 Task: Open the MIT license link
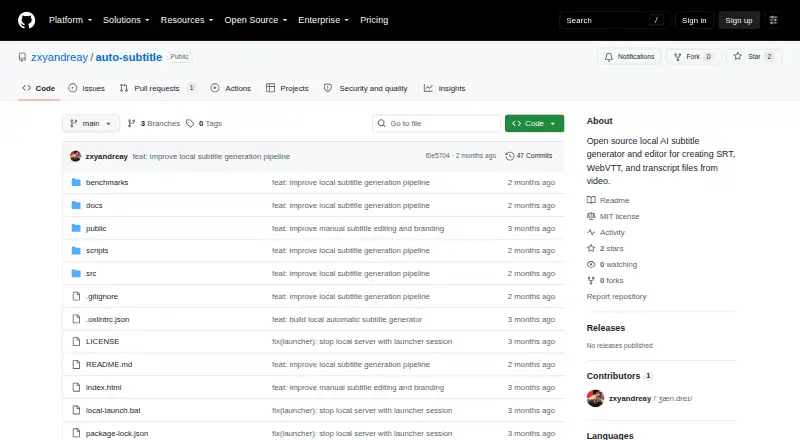point(613,216)
